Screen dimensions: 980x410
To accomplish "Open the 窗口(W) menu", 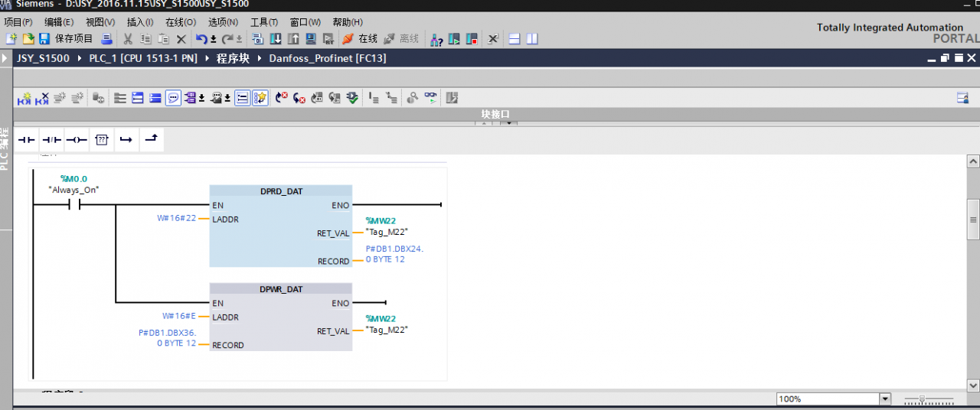I will [305, 22].
